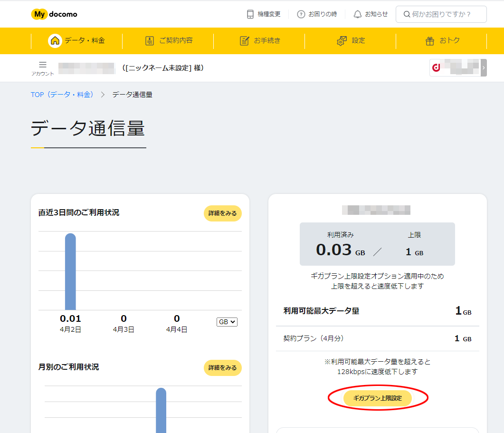
Task: Click the ニックネーム未設定 account name text
Action: (163, 68)
